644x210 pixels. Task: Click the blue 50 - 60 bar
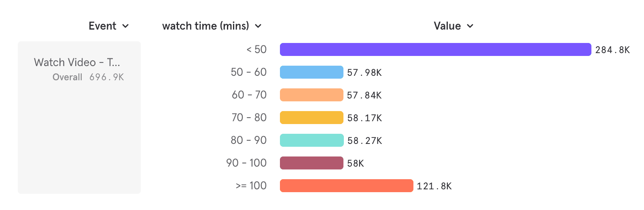311,72
